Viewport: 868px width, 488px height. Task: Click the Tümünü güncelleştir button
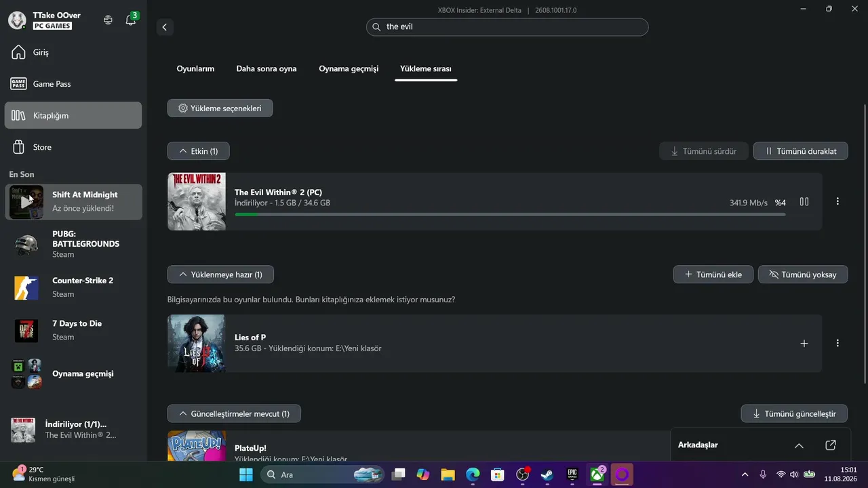[x=794, y=413]
